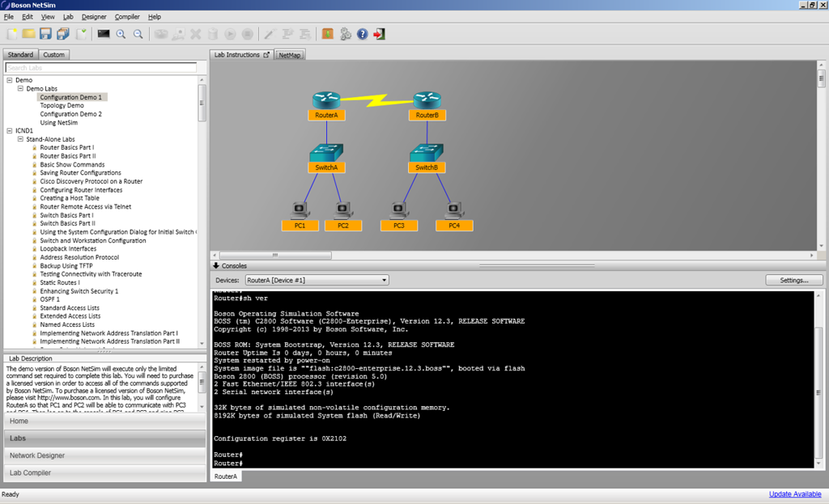The height and width of the screenshot is (504, 829).
Task: Open the Labs navigation button
Action: click(104, 438)
